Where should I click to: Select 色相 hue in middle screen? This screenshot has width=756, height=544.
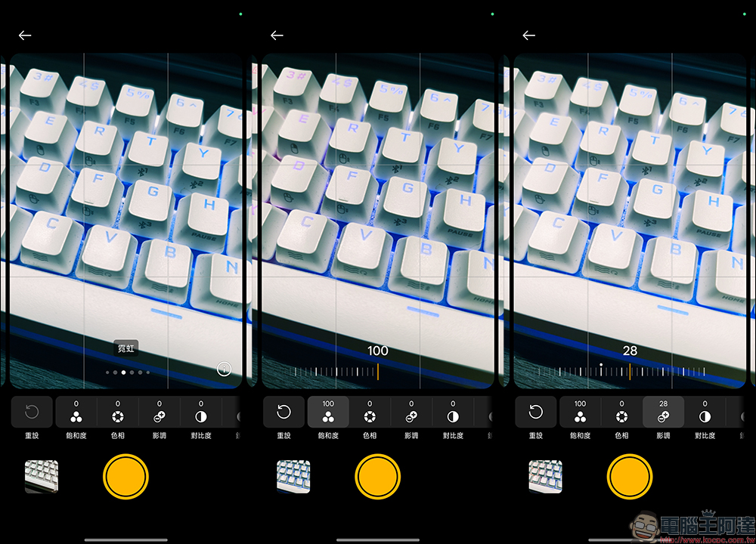[370, 412]
